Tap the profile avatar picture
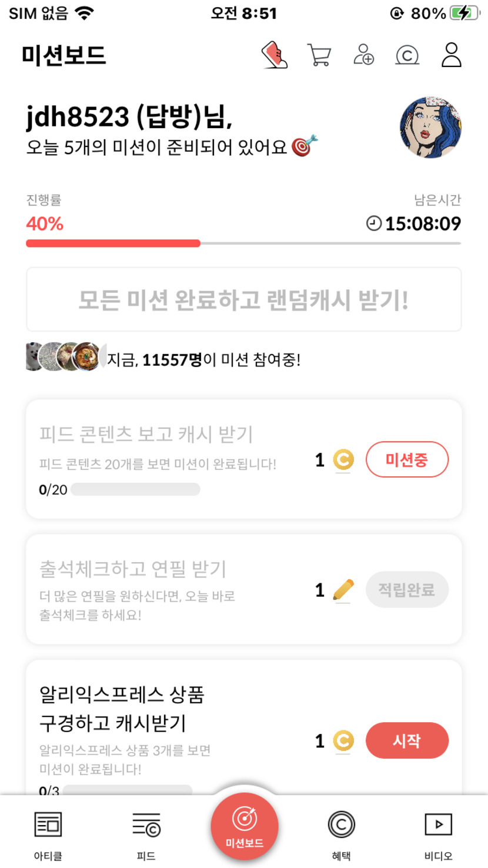The width and height of the screenshot is (488, 868). point(430,128)
